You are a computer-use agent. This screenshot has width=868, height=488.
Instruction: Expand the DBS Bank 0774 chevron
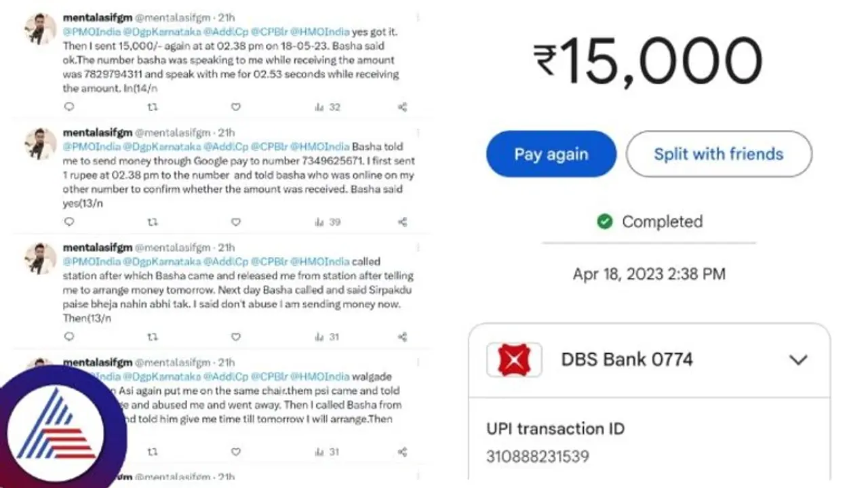point(798,360)
